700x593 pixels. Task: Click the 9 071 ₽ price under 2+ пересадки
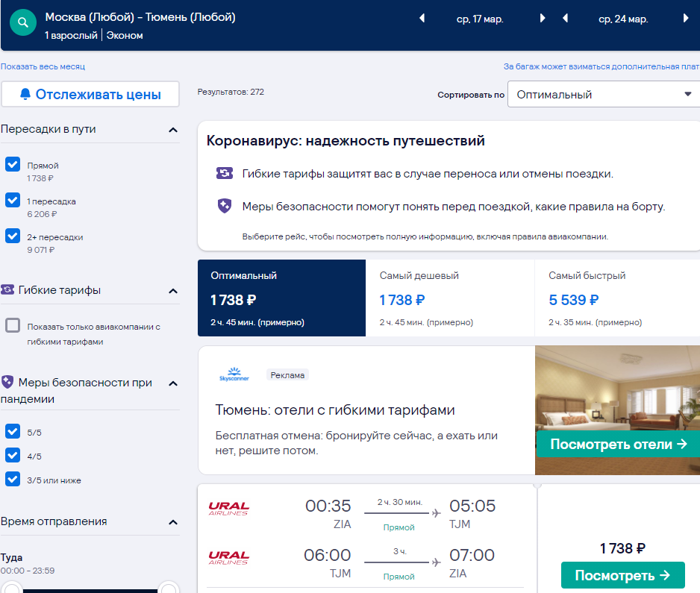tap(41, 250)
